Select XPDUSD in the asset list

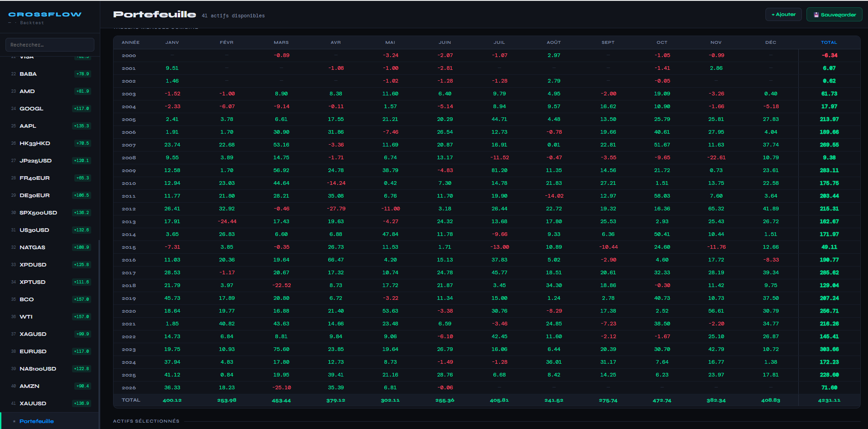tap(50, 265)
